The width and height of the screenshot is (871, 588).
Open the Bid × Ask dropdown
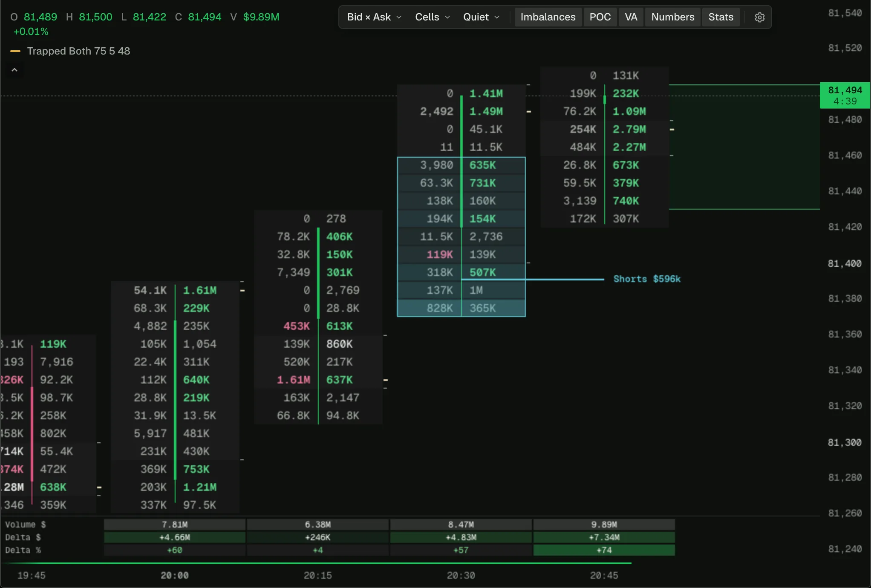[x=374, y=17]
